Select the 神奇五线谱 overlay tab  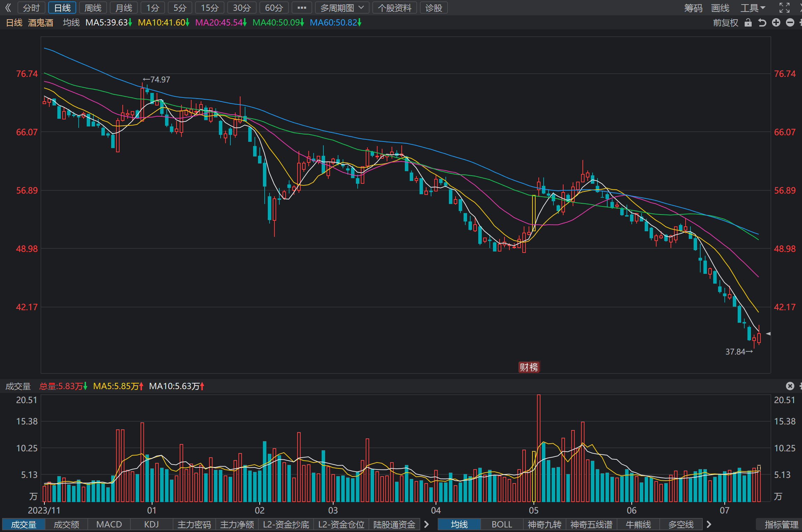click(592, 524)
